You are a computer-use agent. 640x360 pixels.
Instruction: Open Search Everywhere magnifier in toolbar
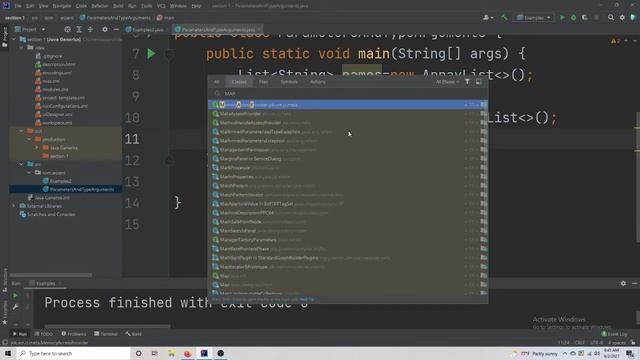point(611,18)
